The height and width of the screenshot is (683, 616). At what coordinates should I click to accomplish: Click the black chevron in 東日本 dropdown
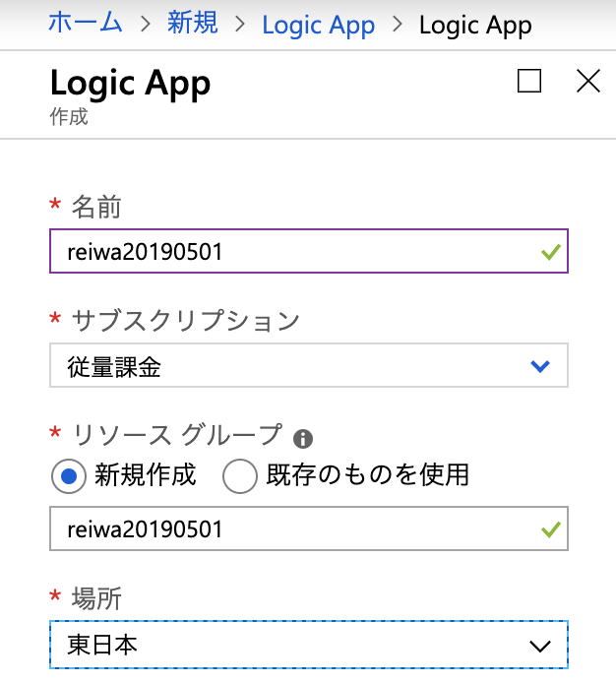[x=540, y=646]
